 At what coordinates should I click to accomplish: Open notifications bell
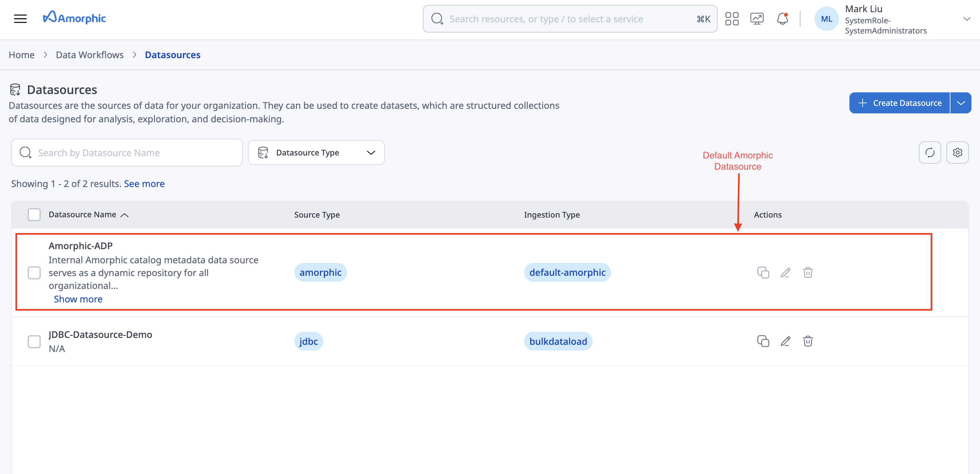[x=782, y=19]
